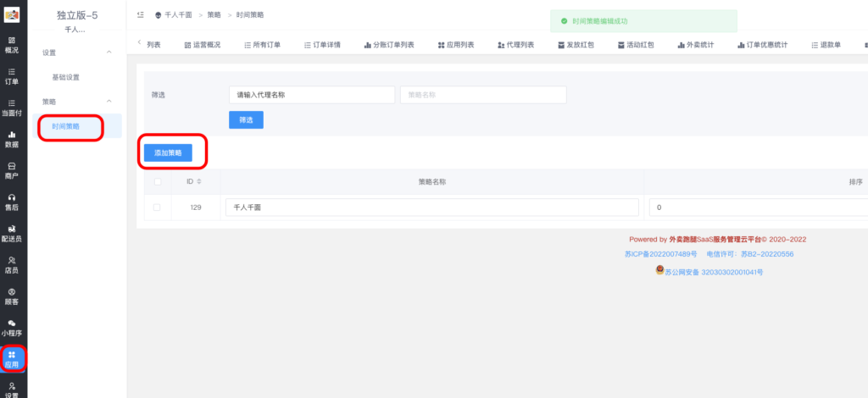
Task: Edit the 排序 sort field showing 0
Action: pos(759,207)
